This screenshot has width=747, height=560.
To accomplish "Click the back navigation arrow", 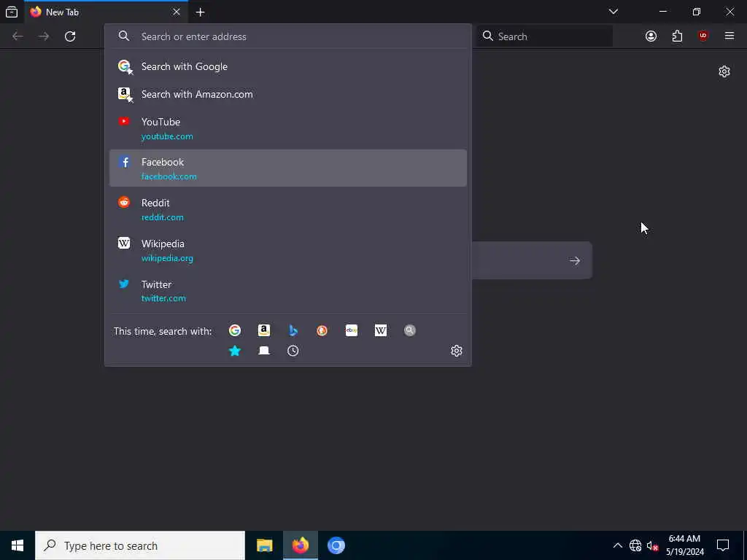I will [18, 36].
